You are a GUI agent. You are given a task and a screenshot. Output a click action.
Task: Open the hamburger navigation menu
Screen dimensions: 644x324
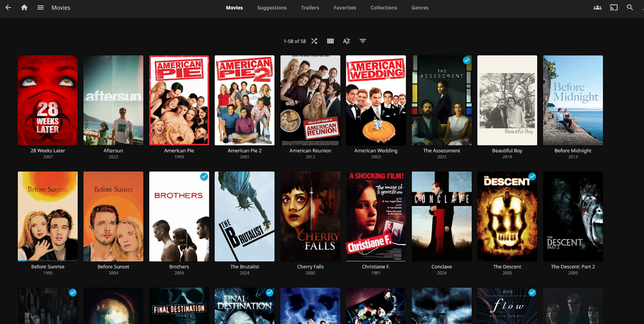[x=41, y=8]
